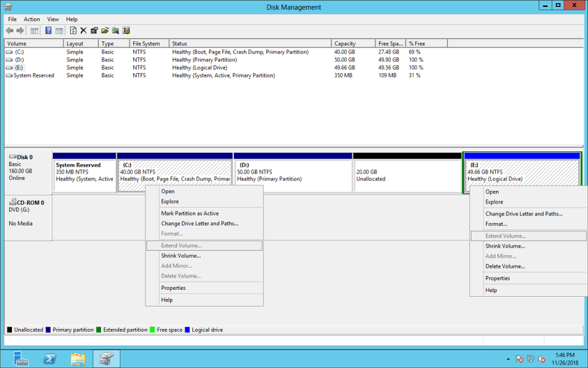Expand hidden icons in the notification area

click(x=508, y=358)
